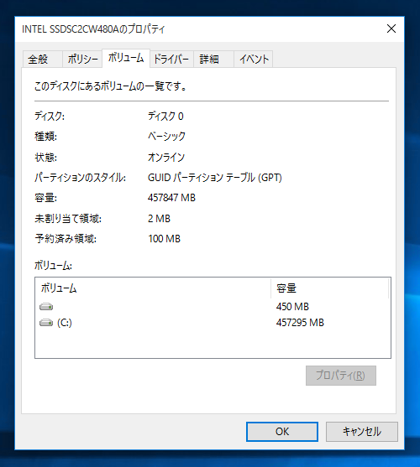420x467 pixels.
Task: Open the ドライバー tab
Action: click(x=171, y=59)
